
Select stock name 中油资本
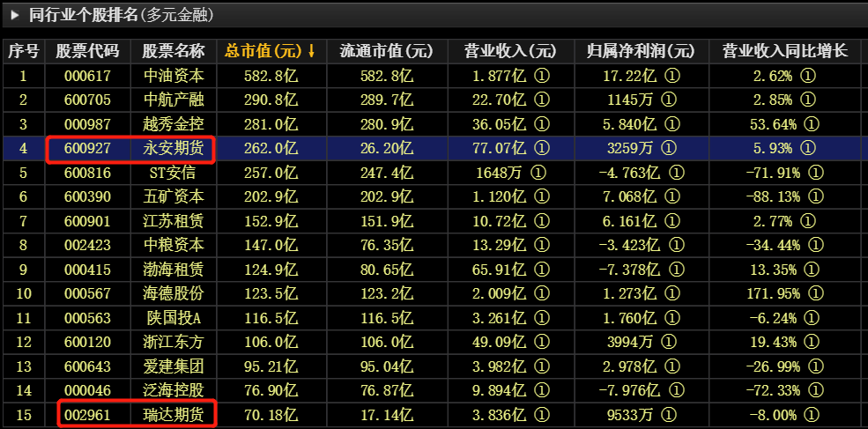pos(174,76)
